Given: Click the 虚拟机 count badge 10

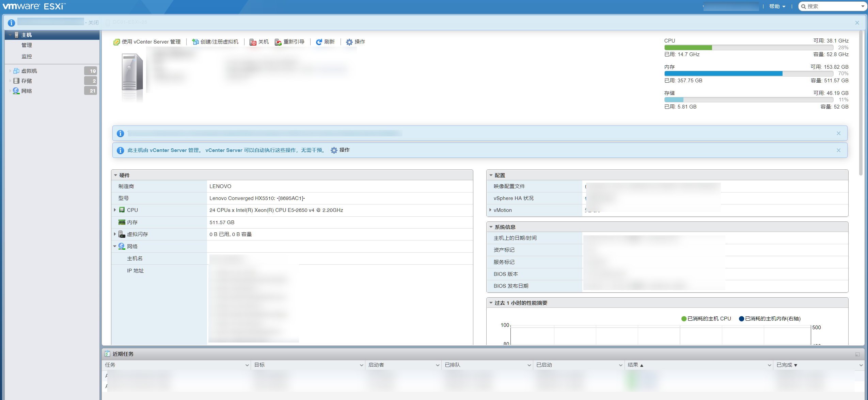Looking at the screenshot, I should tap(91, 71).
